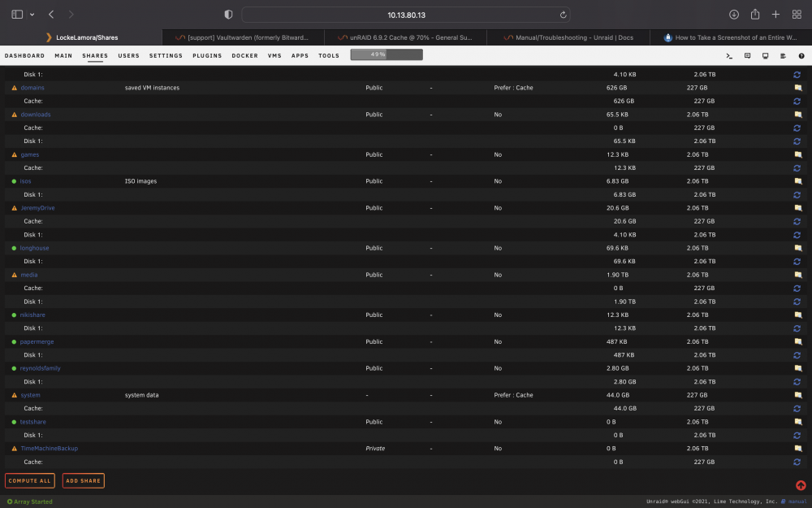
Task: Recompute Disk 1 row under media share
Action: coord(797,302)
